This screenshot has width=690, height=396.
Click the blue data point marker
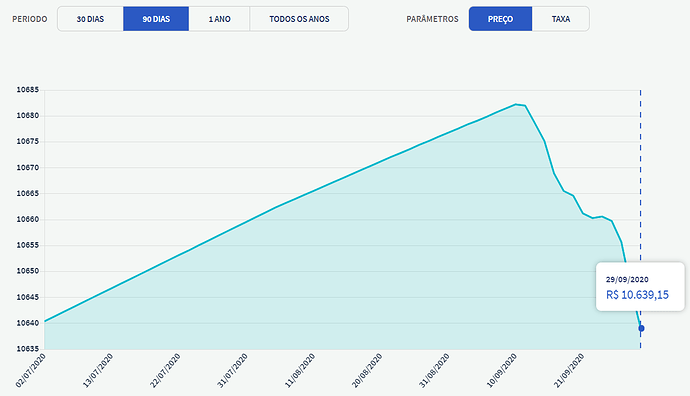641,328
